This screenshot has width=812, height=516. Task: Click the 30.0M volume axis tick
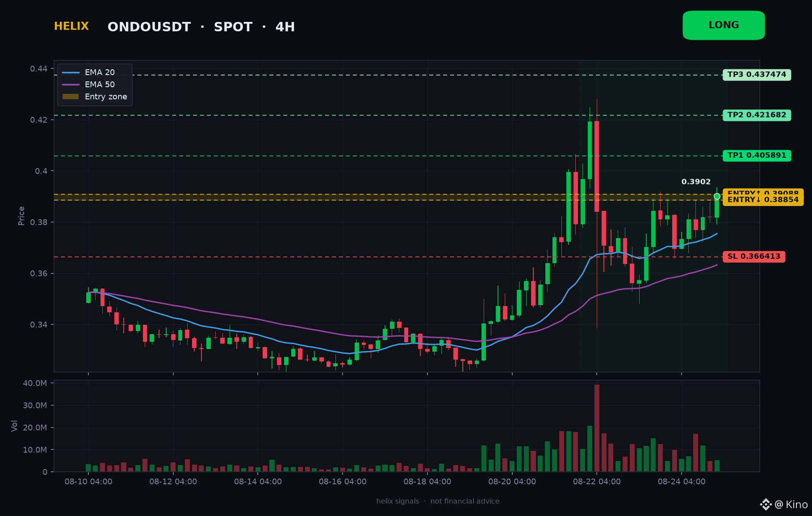click(35, 406)
